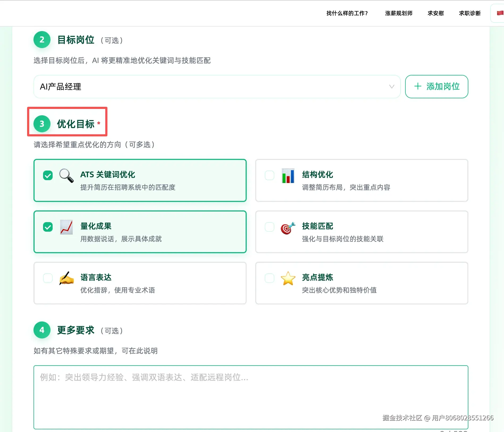Click the 目标岗位 section heading
The width and height of the screenshot is (504, 432).
[x=76, y=40]
